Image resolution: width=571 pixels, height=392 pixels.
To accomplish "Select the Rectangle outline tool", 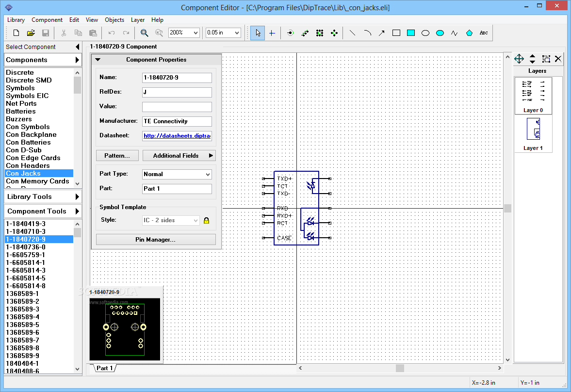I will [x=396, y=33].
